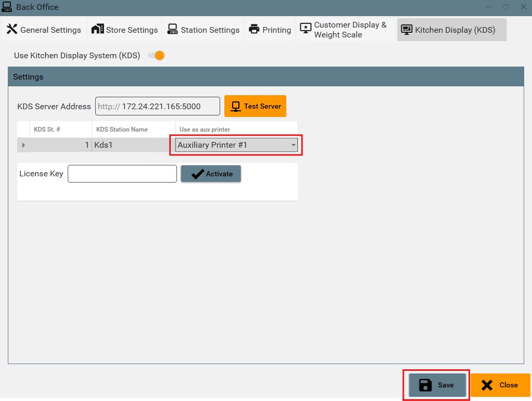Select the Kds1 station name cell
Screen dimensions: 532x401
[133, 145]
